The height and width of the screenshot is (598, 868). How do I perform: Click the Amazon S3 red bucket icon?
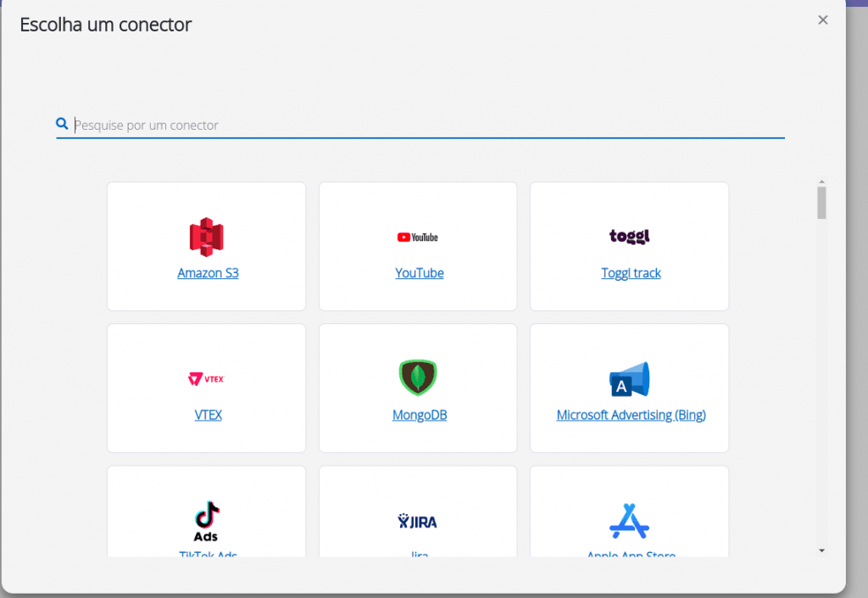tap(206, 237)
